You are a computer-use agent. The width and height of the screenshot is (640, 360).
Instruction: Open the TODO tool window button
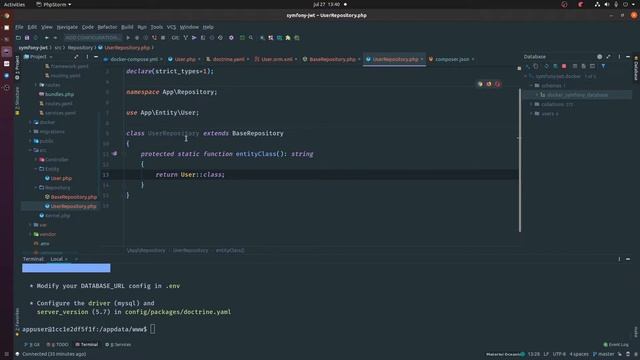point(58,344)
